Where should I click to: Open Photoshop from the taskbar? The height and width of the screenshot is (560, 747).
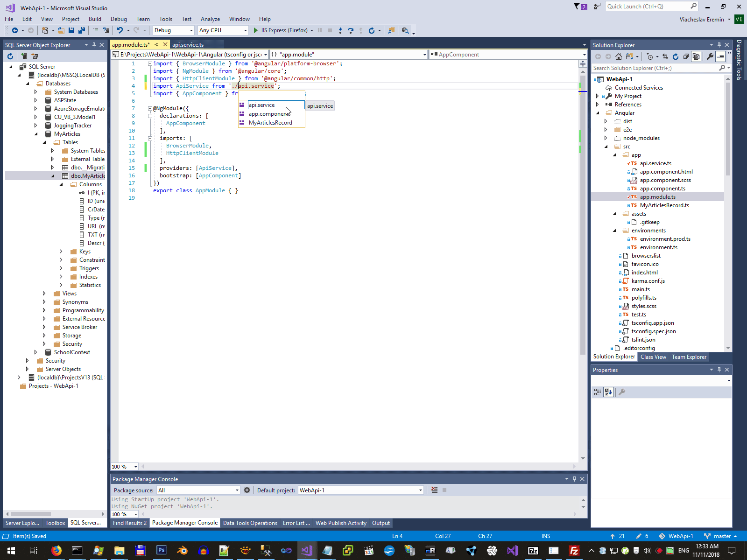coord(161,551)
